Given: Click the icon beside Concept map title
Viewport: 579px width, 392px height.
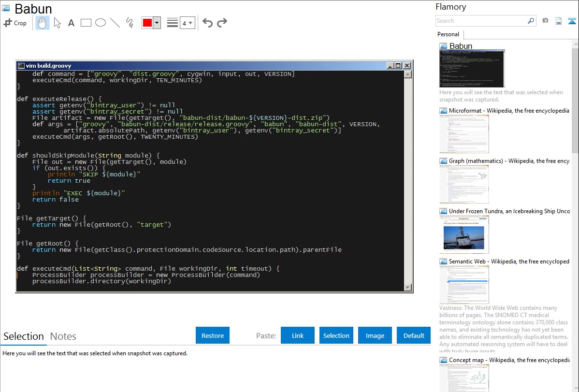Looking at the screenshot, I should tap(443, 360).
